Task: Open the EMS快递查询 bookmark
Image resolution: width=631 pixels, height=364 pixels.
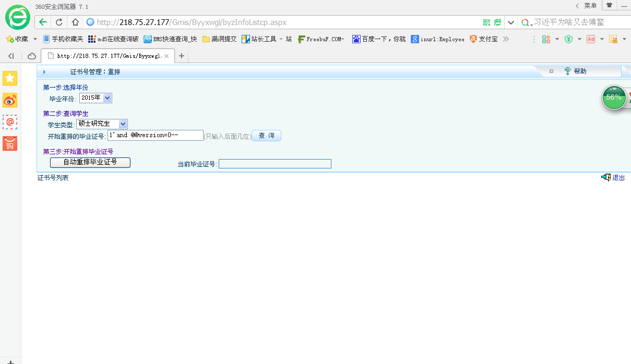Action: pos(171,39)
